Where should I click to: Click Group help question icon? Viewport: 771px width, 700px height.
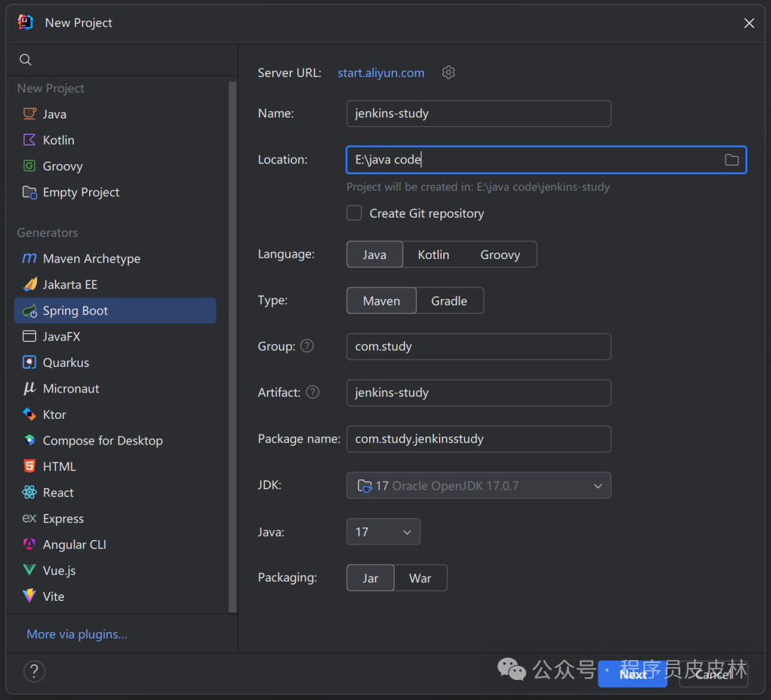(x=307, y=346)
